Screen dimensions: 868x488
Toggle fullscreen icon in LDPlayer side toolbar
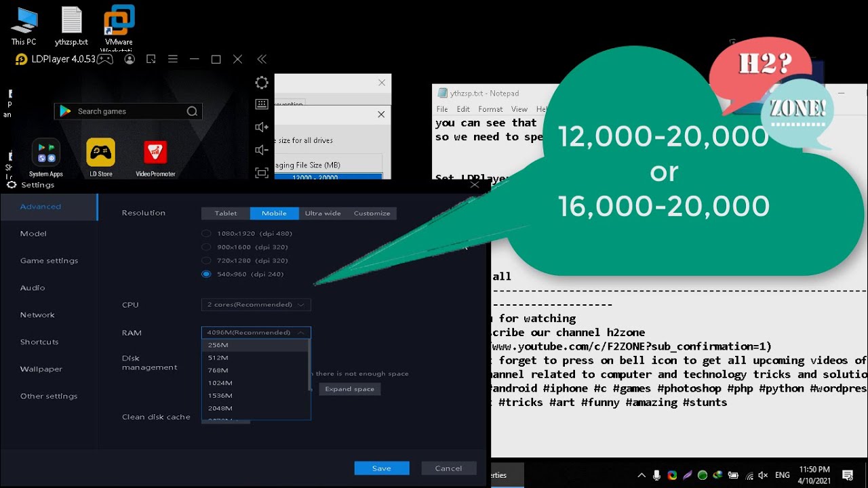262,173
